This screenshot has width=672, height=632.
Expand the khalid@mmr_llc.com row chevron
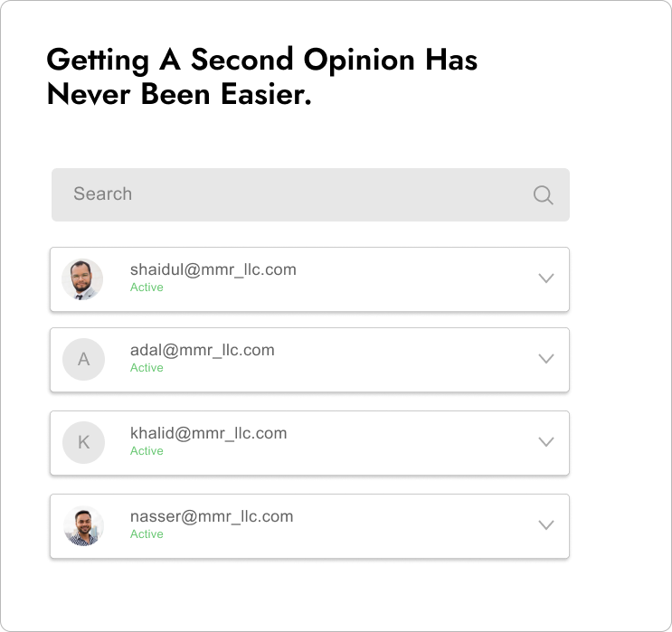point(546,442)
